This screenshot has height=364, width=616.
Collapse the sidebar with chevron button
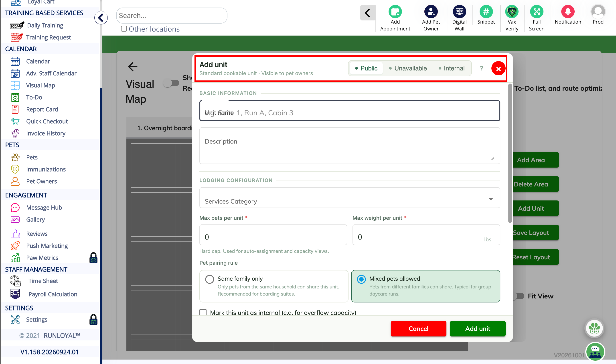101,18
